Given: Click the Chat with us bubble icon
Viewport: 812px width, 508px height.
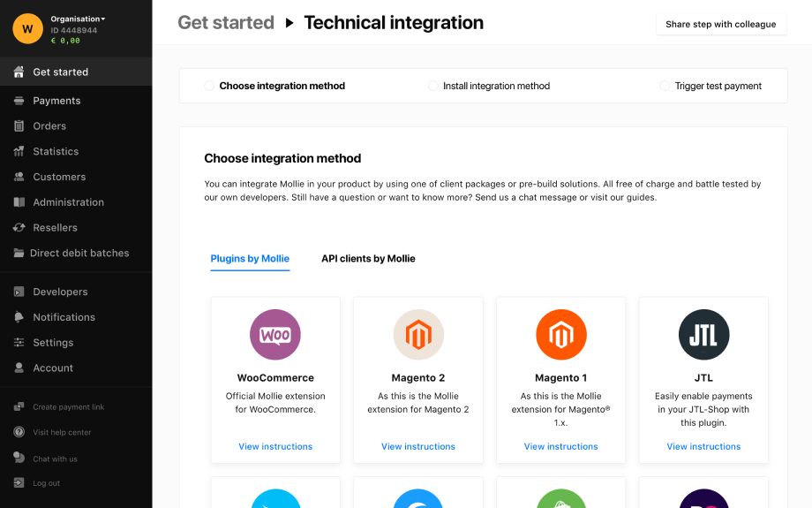Looking at the screenshot, I should (19, 458).
